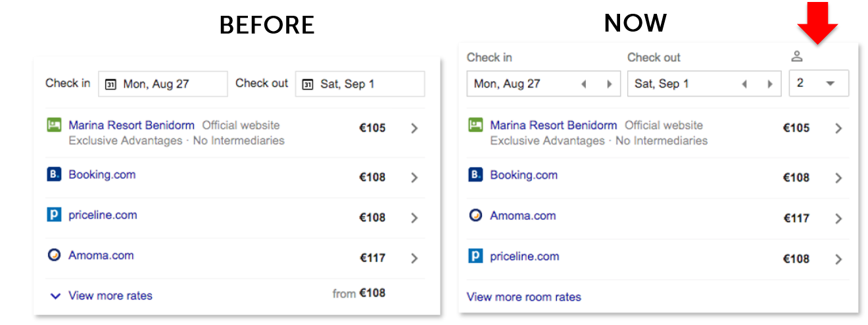Image resolution: width=868 pixels, height=325 pixels.
Task: Click the guests person icon above selector
Action: point(797,57)
